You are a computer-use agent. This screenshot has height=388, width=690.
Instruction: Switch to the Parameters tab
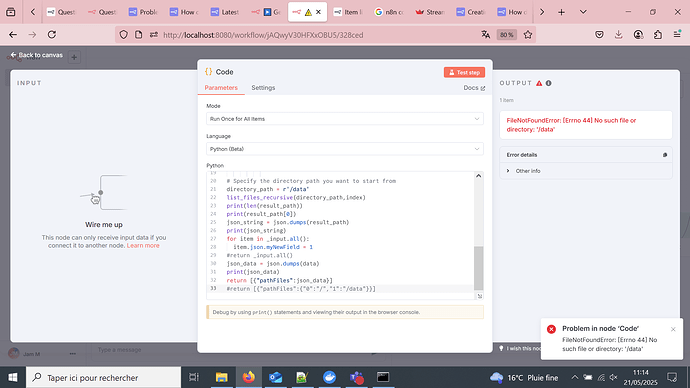point(221,88)
